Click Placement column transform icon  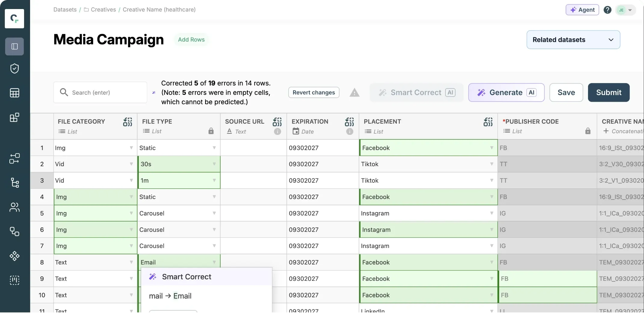(x=488, y=122)
